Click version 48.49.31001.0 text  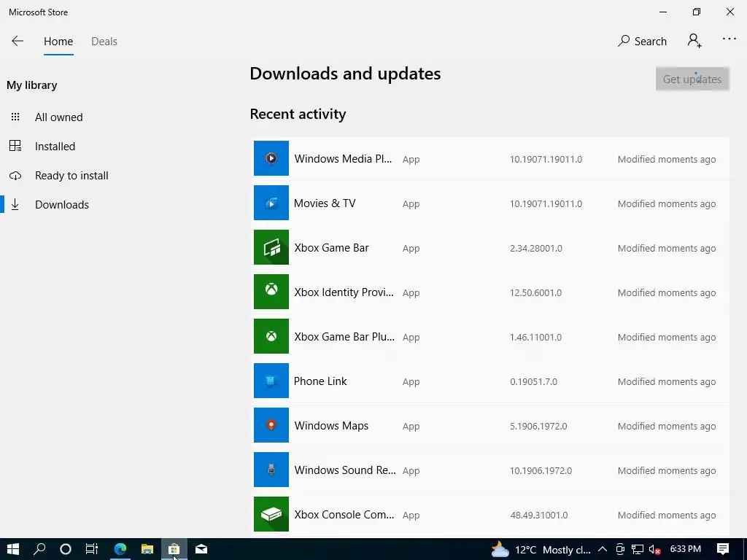539,516
